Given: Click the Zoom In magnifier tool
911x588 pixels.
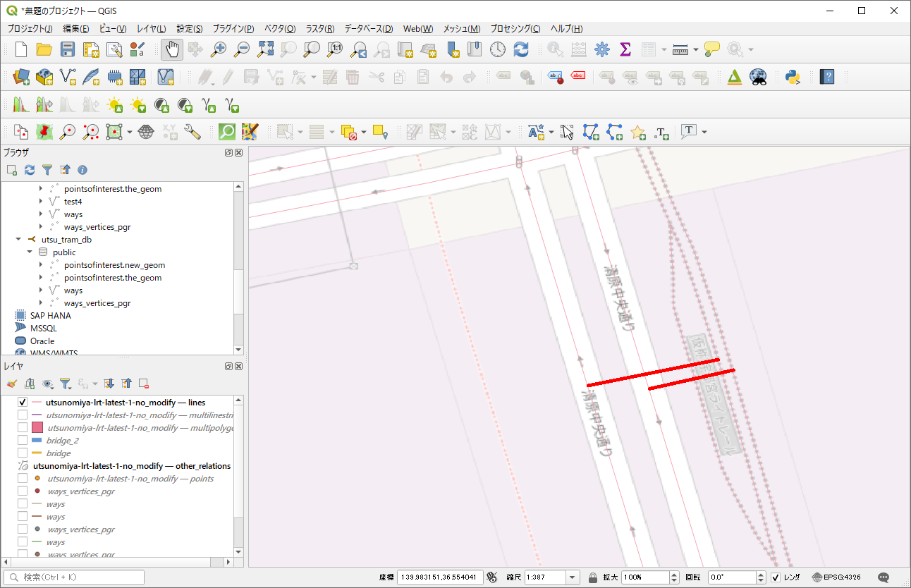Looking at the screenshot, I should (x=219, y=49).
